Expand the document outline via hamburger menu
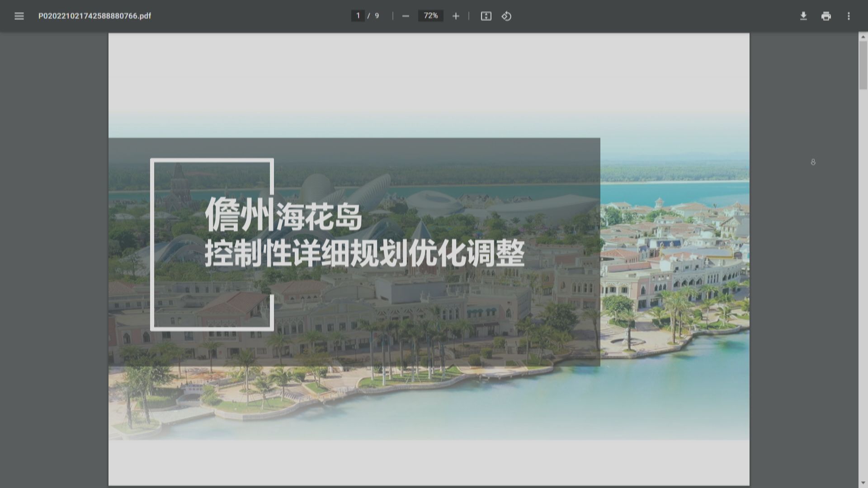The width and height of the screenshot is (868, 488). click(19, 16)
